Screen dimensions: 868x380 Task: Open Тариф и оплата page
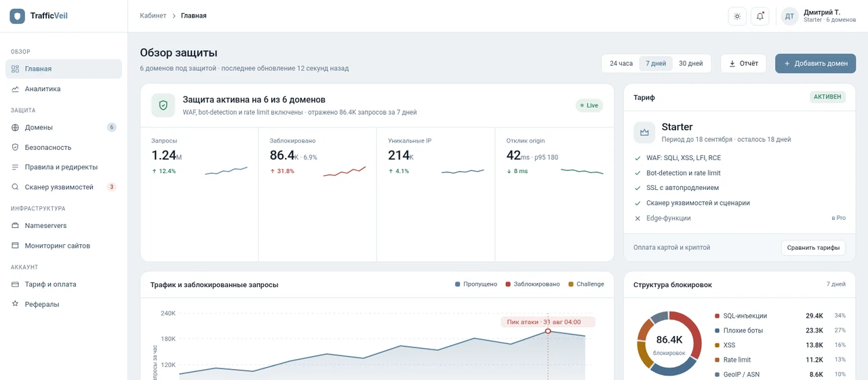(64, 284)
